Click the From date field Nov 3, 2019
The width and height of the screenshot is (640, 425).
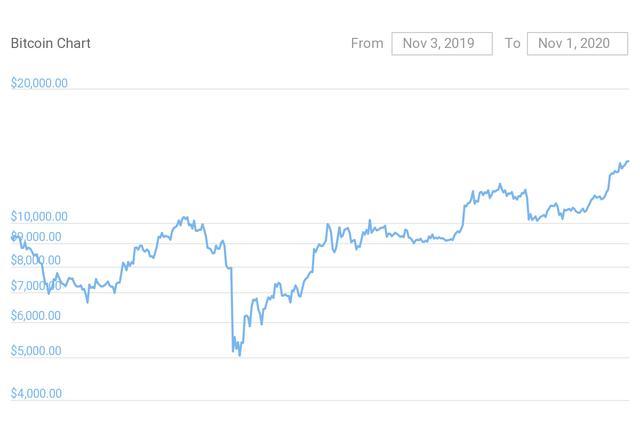tap(441, 43)
